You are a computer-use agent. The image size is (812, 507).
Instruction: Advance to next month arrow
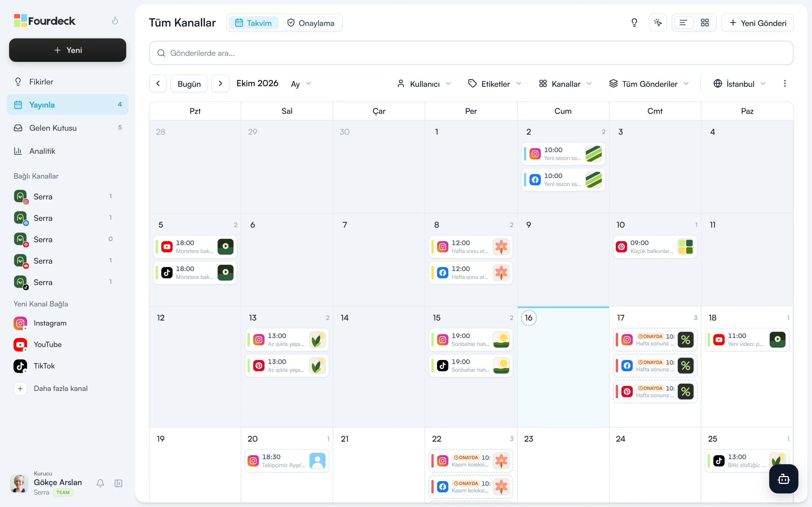pyautogui.click(x=220, y=83)
